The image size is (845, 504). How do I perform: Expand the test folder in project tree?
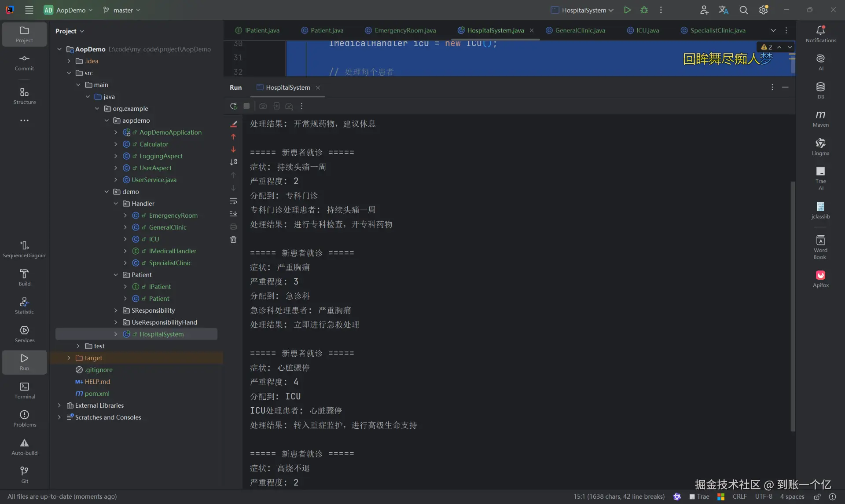click(x=79, y=346)
